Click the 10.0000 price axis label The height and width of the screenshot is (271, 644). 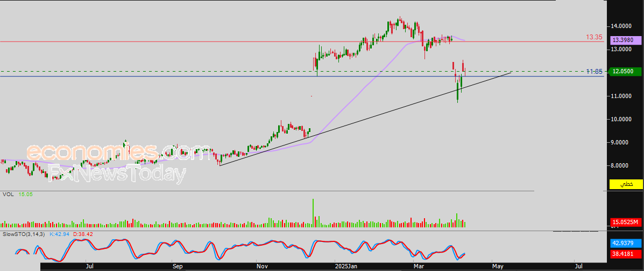pyautogui.click(x=620, y=119)
